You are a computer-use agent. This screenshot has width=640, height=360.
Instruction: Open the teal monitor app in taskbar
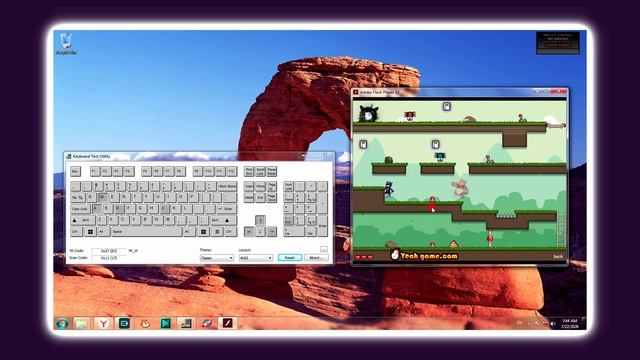124,323
